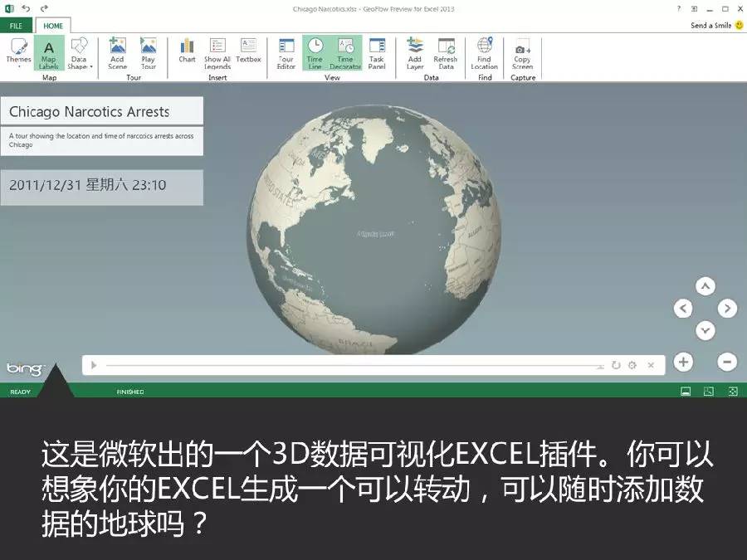Close the timeline bar
Screen dimensions: 747x560
[x=651, y=365]
